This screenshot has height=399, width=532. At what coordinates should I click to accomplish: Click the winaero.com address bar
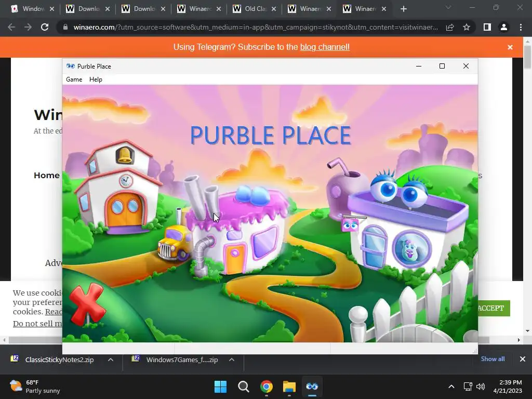click(x=255, y=27)
